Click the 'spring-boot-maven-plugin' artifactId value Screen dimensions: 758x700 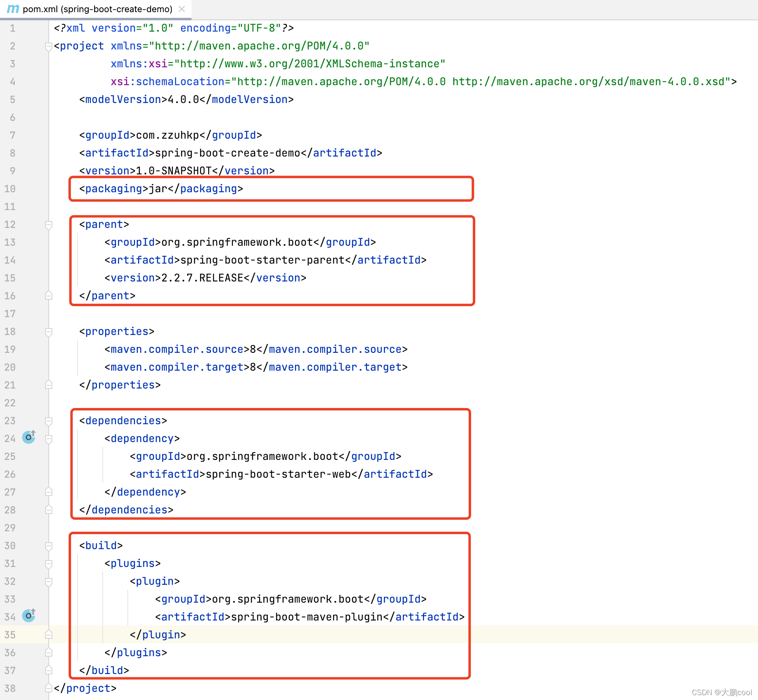pyautogui.click(x=307, y=617)
